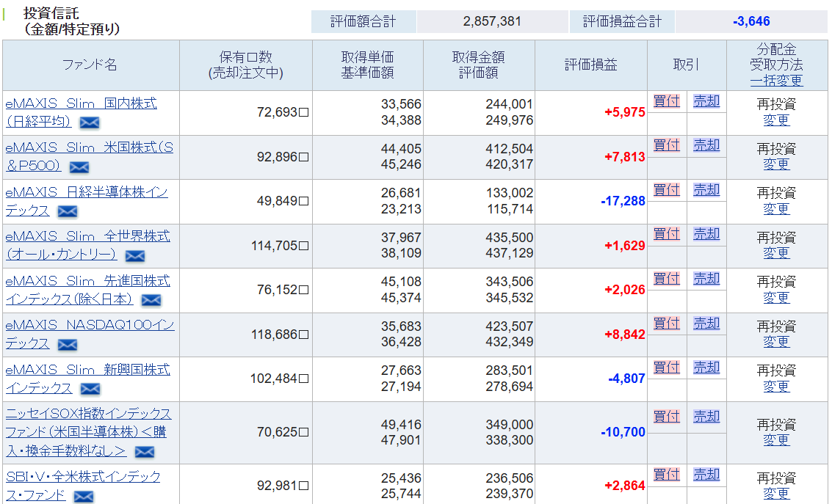The height and width of the screenshot is (504, 832).
Task: Click holdings quantity 114,705口
Action: click(280, 246)
